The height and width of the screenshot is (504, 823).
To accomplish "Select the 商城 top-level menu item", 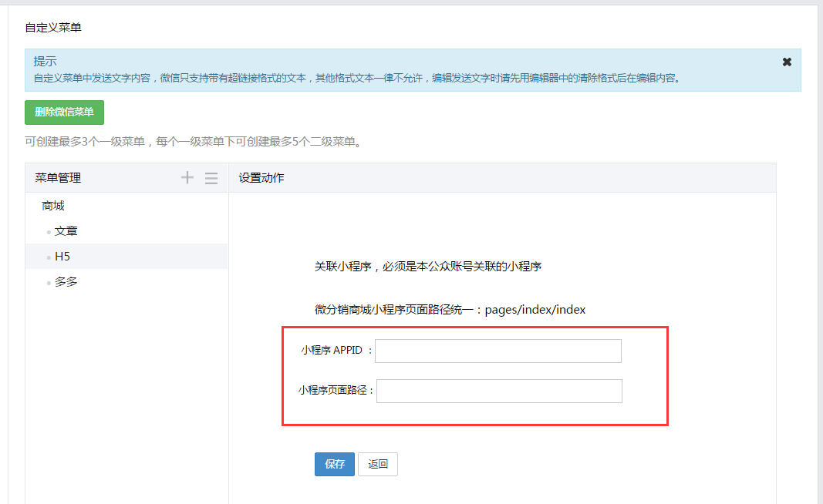I will tap(53, 206).
